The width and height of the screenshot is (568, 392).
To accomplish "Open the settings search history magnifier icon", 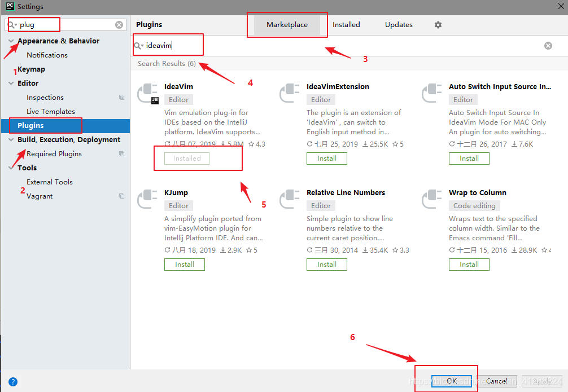I will [12, 25].
